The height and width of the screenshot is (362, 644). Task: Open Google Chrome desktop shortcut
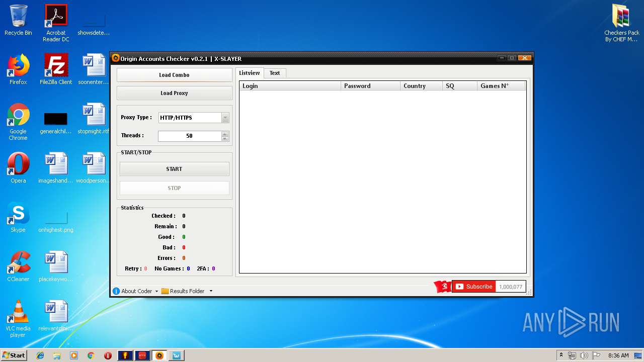[x=18, y=122]
